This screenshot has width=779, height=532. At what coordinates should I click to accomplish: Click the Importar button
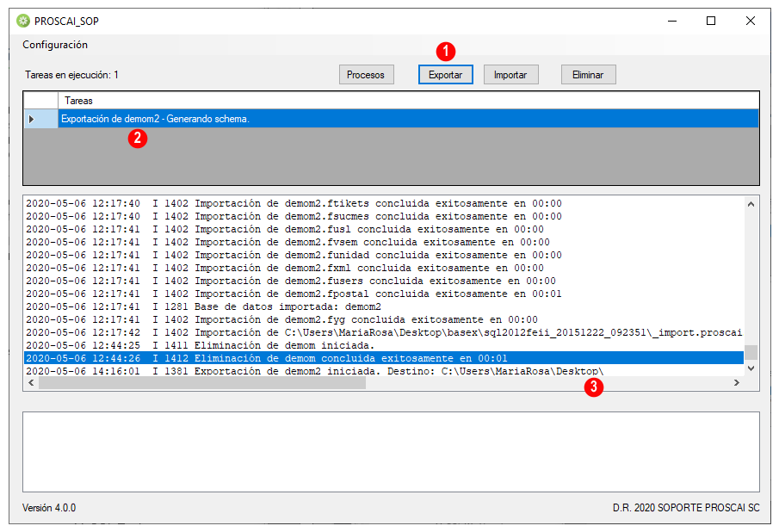coord(510,75)
